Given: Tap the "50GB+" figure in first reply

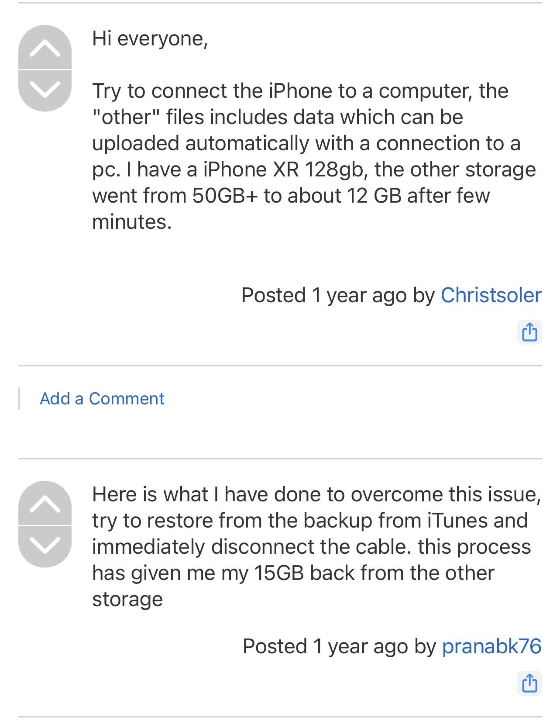Looking at the screenshot, I should [x=225, y=196].
